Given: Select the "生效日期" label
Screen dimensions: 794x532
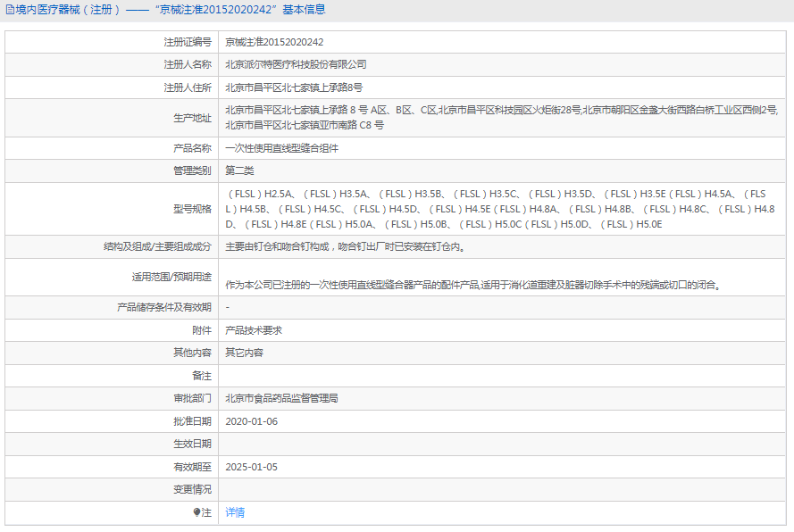Looking at the screenshot, I should (x=192, y=444).
